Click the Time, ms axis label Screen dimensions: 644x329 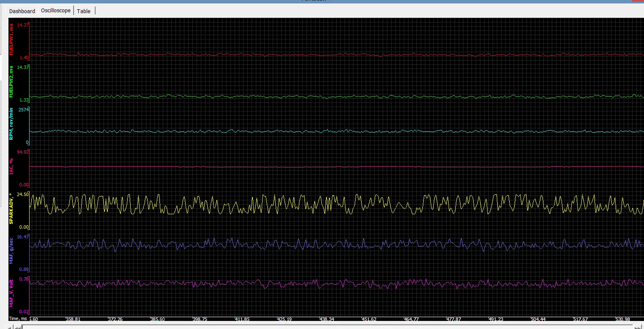(x=18, y=318)
